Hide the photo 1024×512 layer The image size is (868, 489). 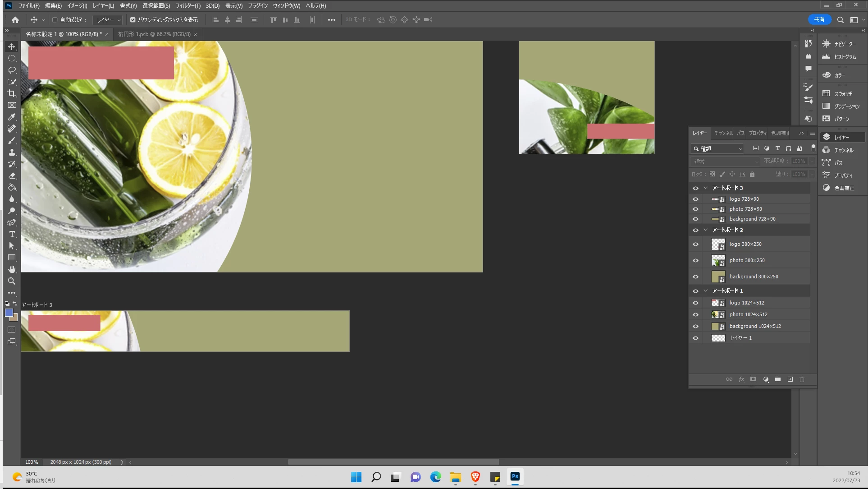(x=695, y=314)
